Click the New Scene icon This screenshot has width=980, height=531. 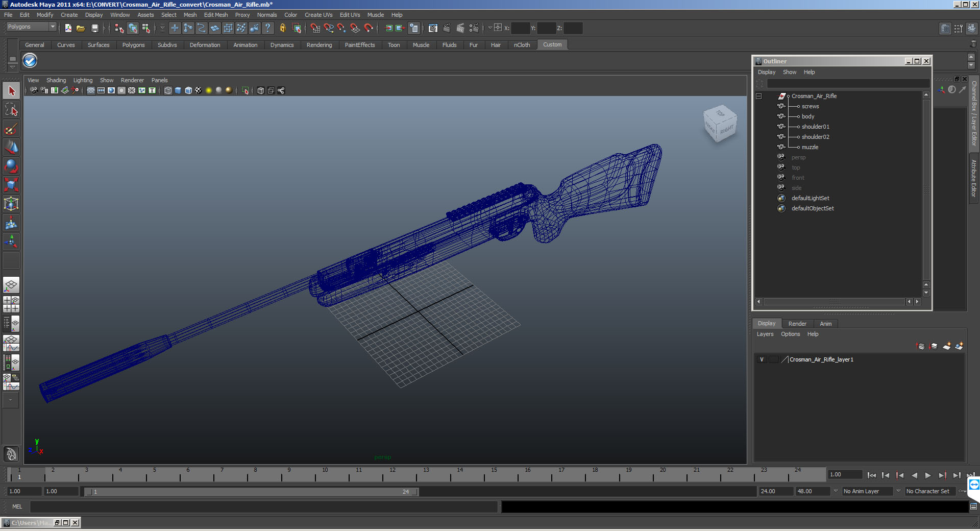pos(68,29)
